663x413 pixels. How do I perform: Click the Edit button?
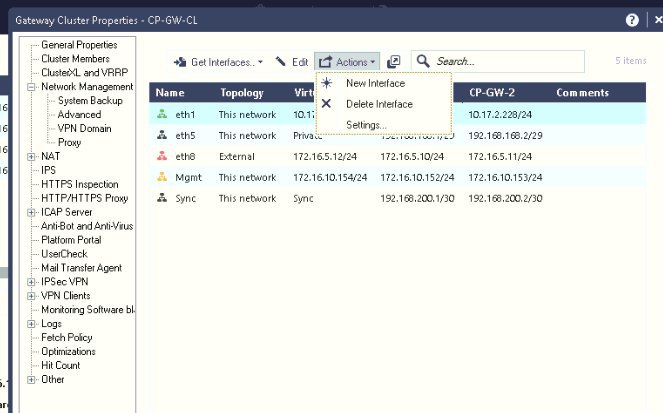click(x=292, y=62)
